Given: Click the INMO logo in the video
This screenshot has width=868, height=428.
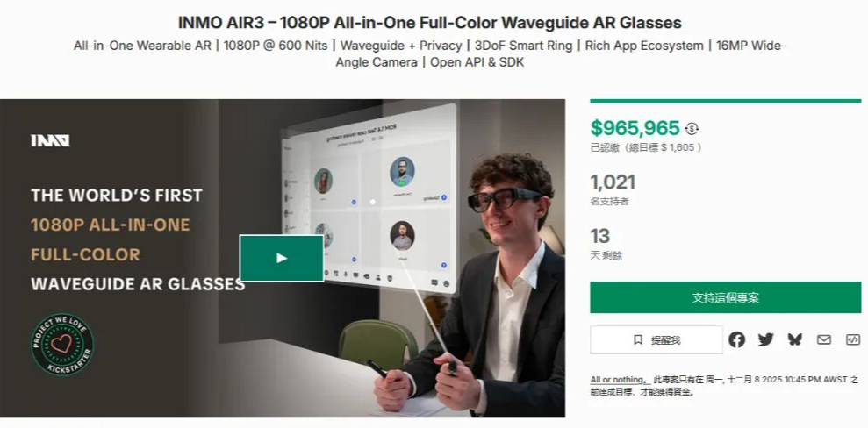Looking at the screenshot, I should [x=50, y=140].
